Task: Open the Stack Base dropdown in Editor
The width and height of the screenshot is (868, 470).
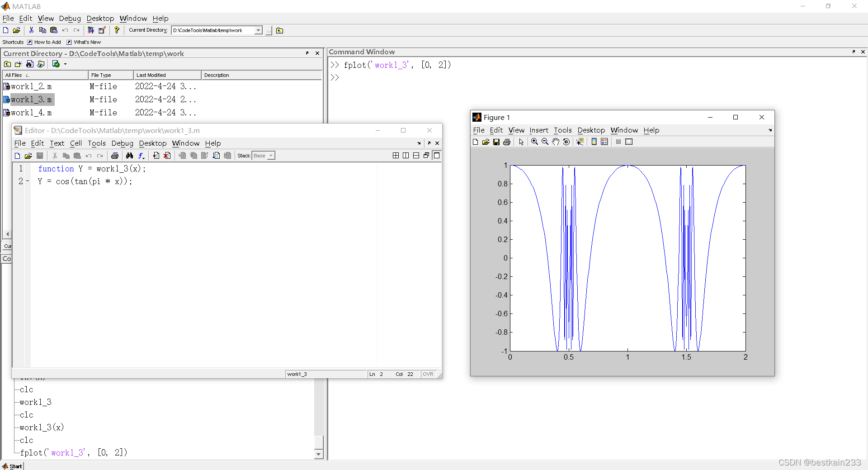Action: [x=271, y=156]
